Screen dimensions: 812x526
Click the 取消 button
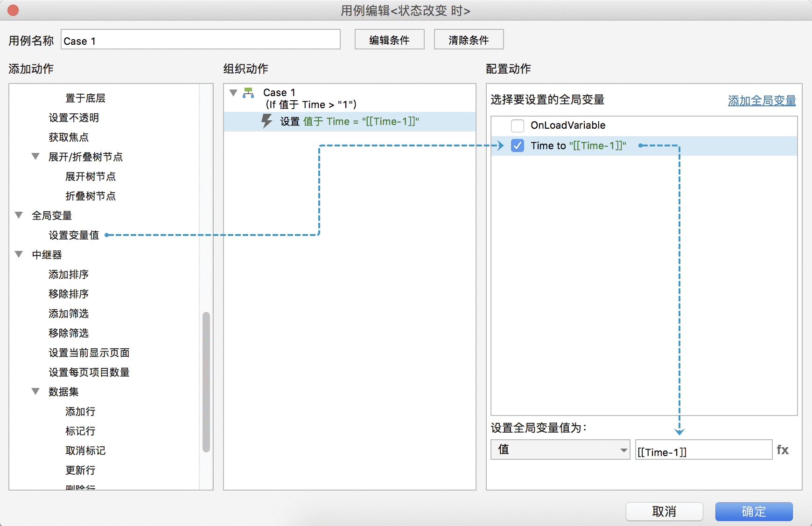click(665, 512)
